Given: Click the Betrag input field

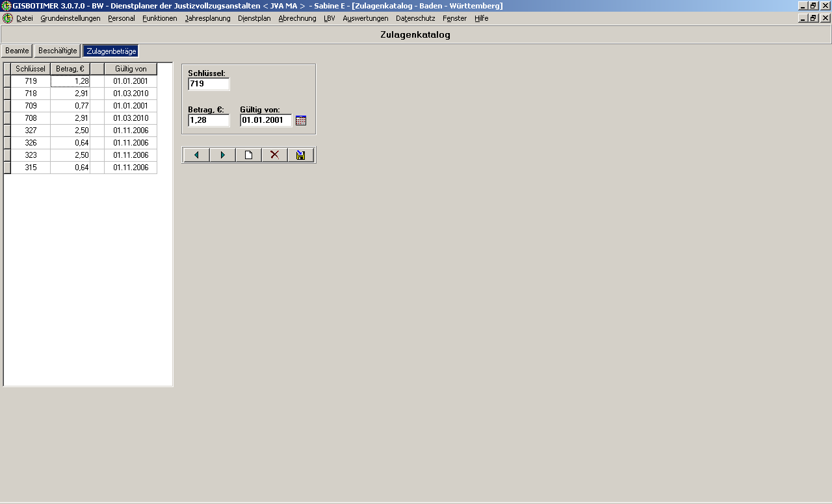Looking at the screenshot, I should (x=209, y=120).
